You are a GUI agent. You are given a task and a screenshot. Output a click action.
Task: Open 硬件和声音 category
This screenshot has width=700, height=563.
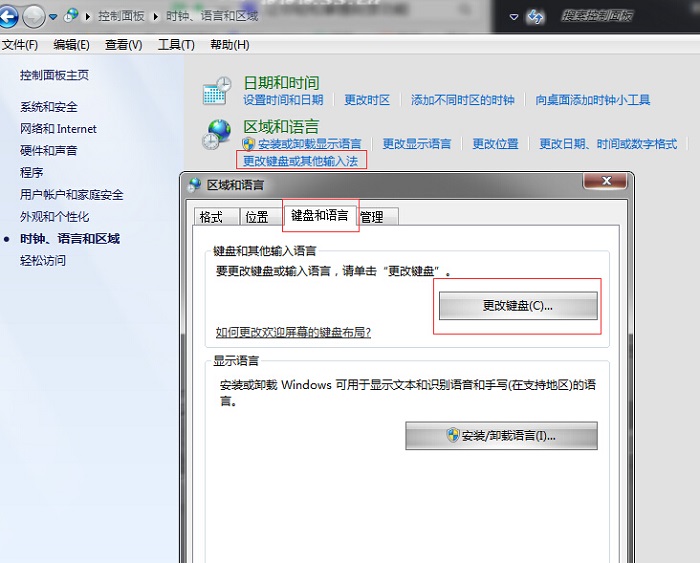49,150
